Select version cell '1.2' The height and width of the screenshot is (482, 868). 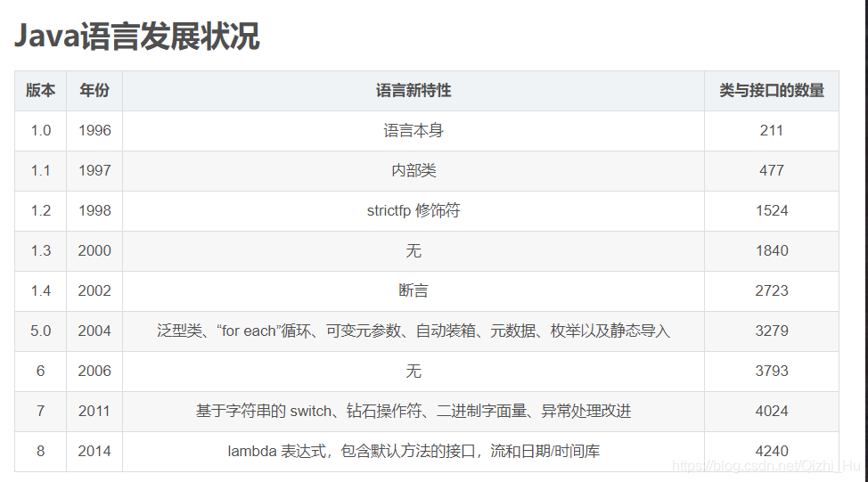tap(40, 211)
